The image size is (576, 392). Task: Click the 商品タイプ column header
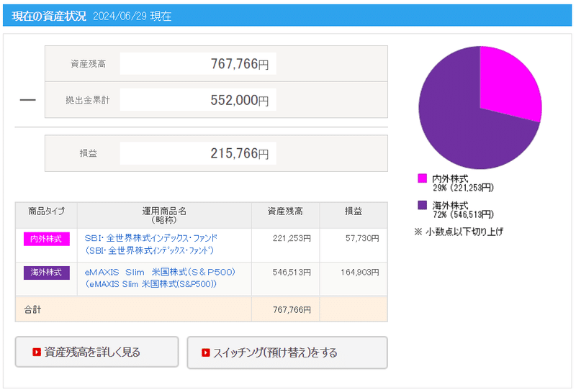[46, 211]
